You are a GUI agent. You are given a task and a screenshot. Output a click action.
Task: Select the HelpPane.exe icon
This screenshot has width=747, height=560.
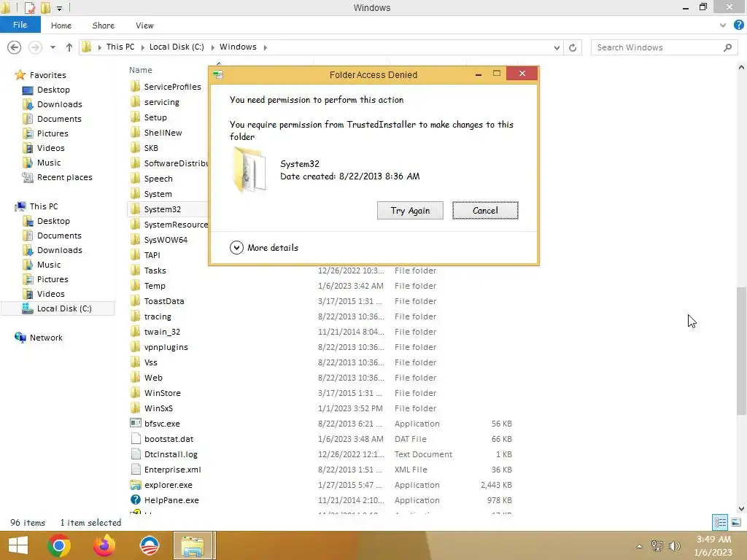tap(135, 499)
